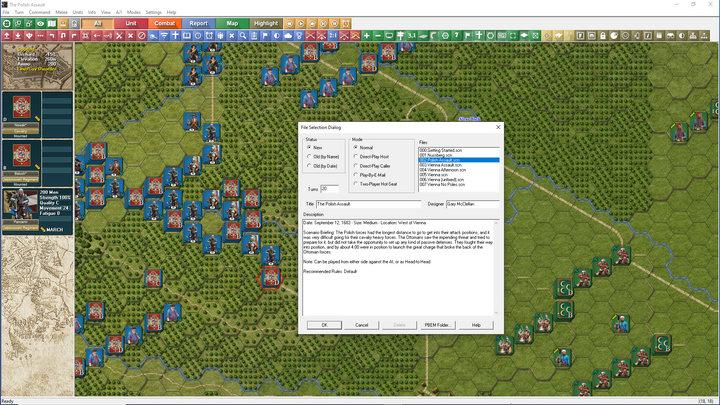Screen dimensions: 720x405
Task: Select Old (by Name) status option
Action: pos(309,157)
